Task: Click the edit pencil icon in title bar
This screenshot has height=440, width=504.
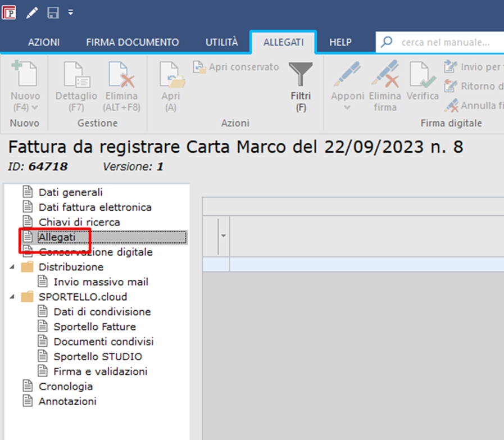Action: pyautogui.click(x=31, y=12)
